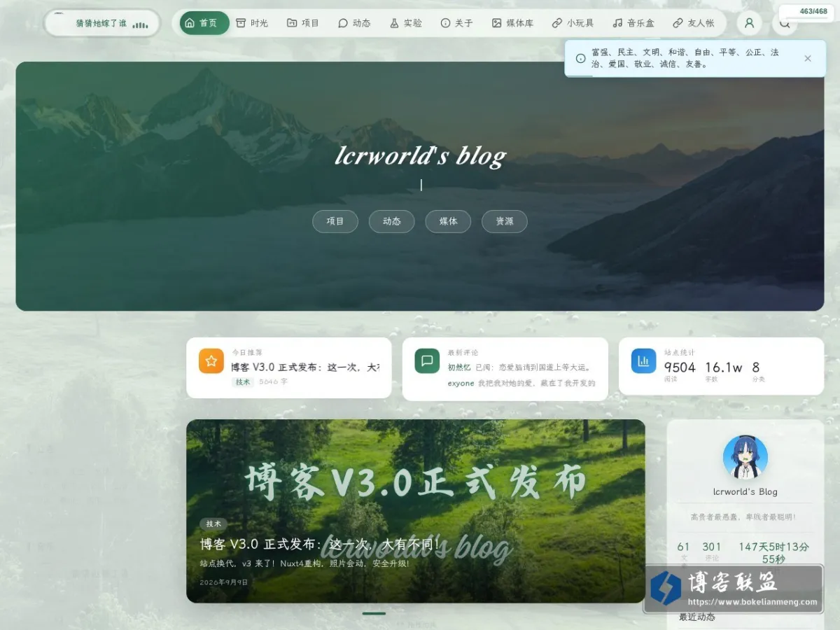Click the 147天 site uptime counter

774,553
